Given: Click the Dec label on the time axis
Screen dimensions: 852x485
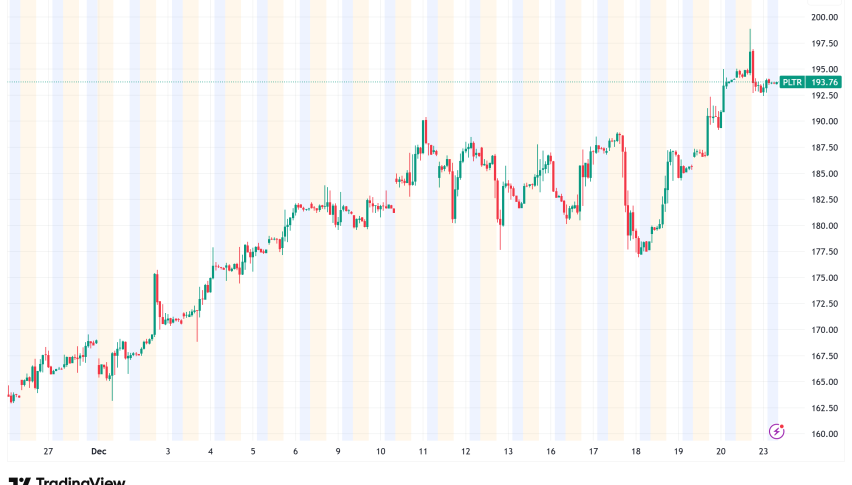Looking at the screenshot, I should point(98,451).
